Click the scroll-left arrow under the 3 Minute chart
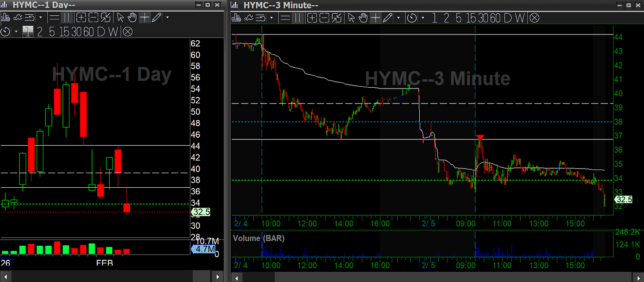The image size is (644, 282). (237, 277)
